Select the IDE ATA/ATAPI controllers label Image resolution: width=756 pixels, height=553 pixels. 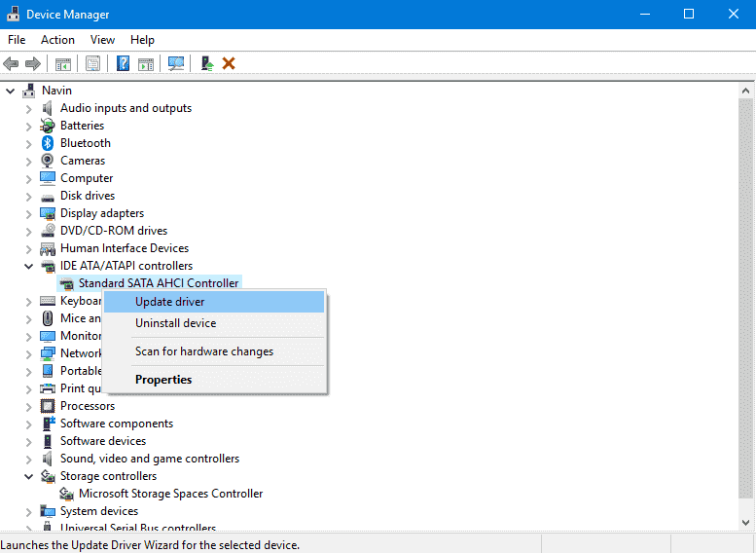[126, 266]
